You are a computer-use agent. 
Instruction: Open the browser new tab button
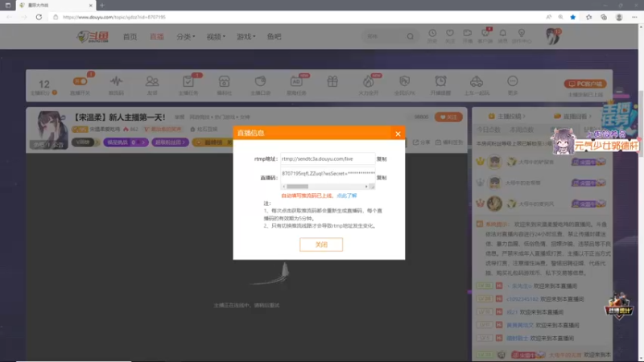[102, 6]
